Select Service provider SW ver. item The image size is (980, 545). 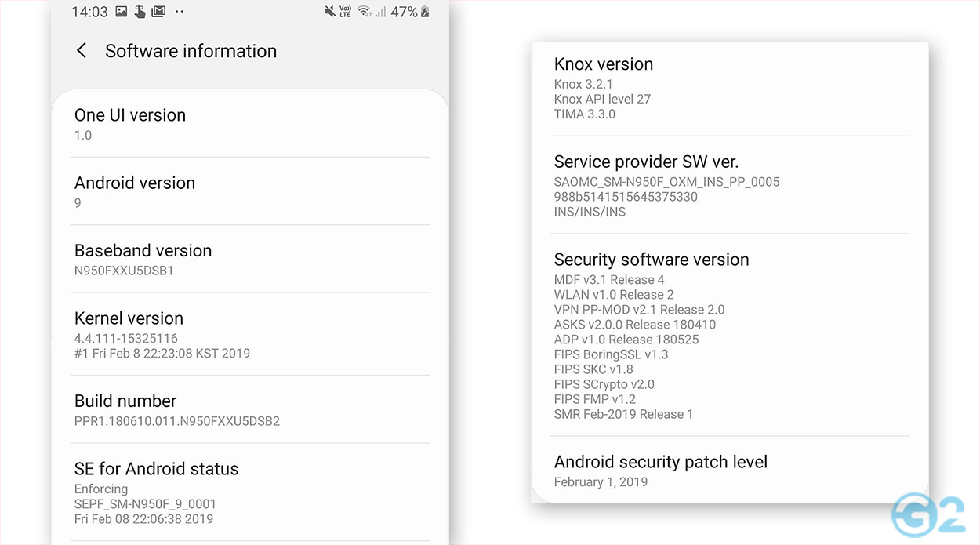coord(731,186)
